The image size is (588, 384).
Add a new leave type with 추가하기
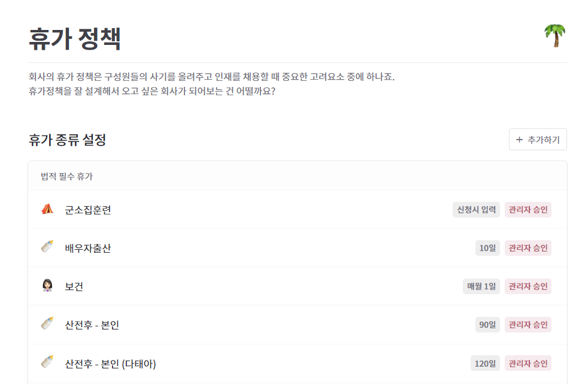pos(538,140)
